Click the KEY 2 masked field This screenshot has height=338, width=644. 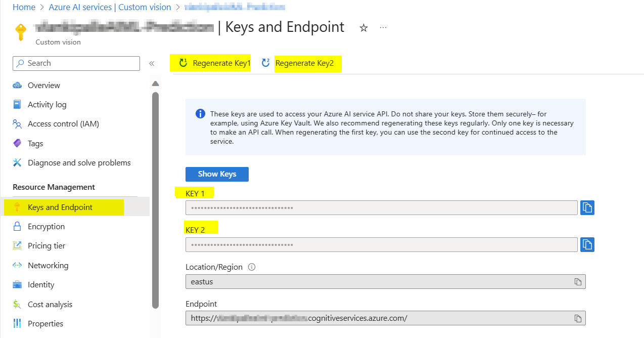[382, 245]
